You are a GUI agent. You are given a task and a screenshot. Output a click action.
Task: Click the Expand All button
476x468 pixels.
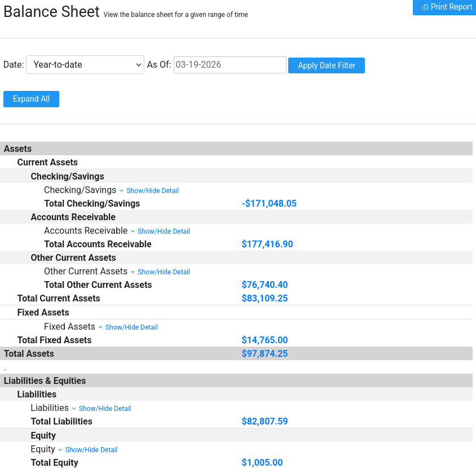[31, 99]
